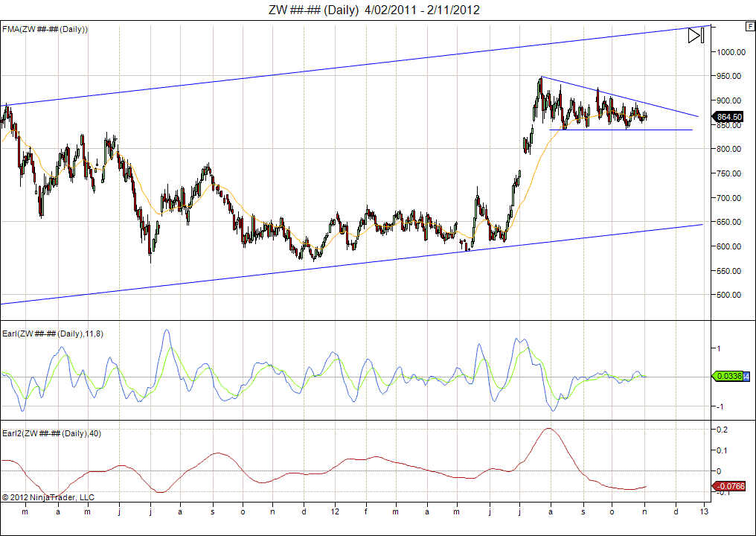Select the Earl indicator panel label
The height and width of the screenshot is (536, 756).
(x=53, y=334)
